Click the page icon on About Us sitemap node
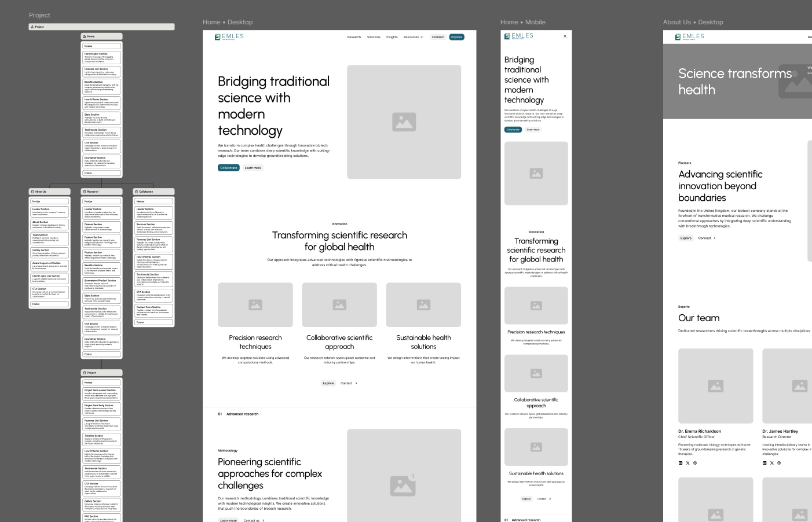812x522 pixels. pos(32,192)
